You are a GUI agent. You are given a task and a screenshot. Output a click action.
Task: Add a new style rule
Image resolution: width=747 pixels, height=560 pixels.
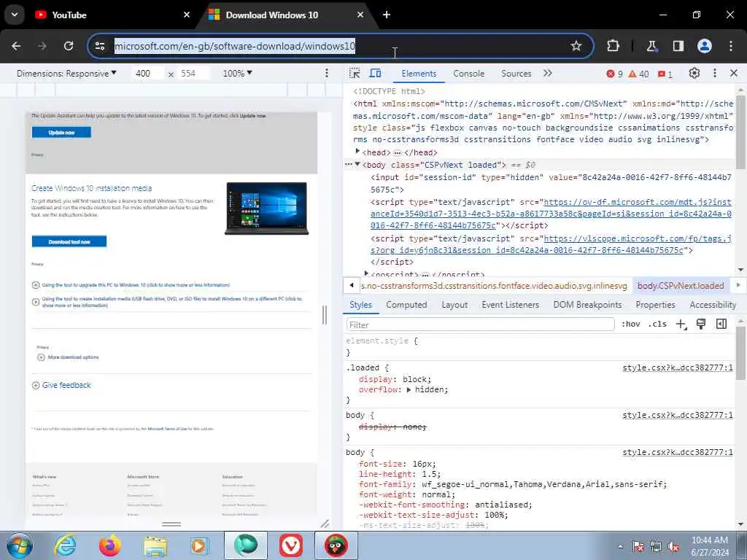tap(681, 324)
